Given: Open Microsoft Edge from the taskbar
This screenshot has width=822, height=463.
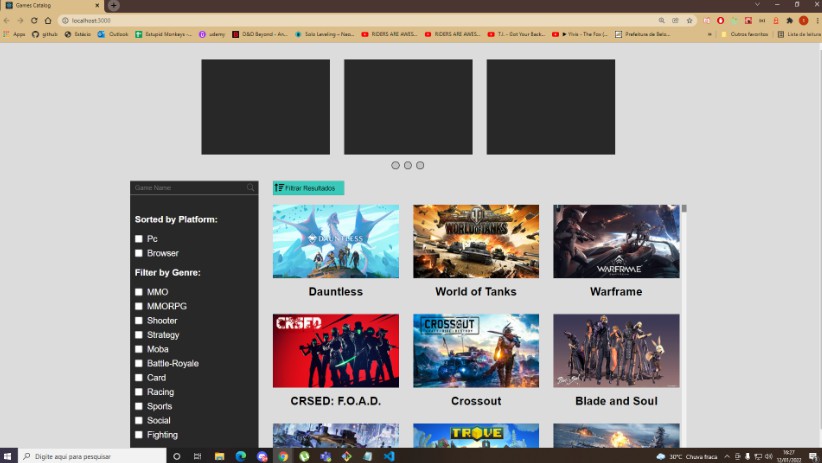Looking at the screenshot, I should (241, 456).
